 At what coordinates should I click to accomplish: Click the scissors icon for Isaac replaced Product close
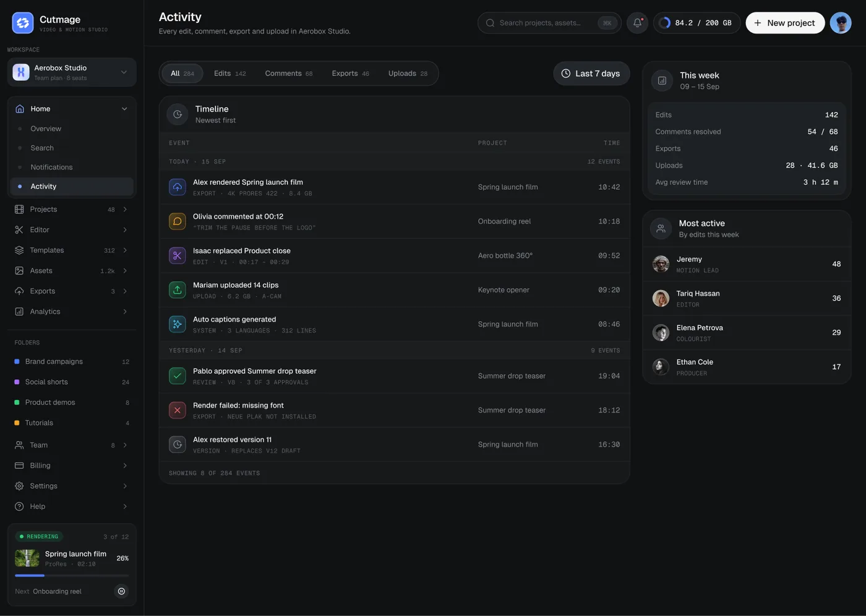[178, 255]
